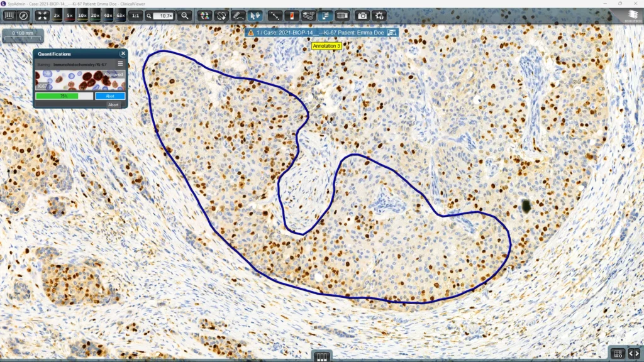This screenshot has width=644, height=362.
Task: Click the red marker tool icon
Action: click(x=292, y=16)
